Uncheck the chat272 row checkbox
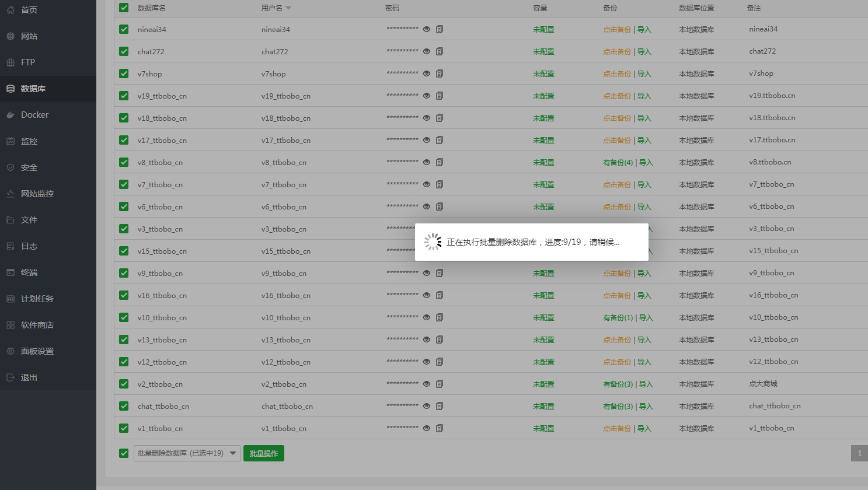Screen dimensions: 868x490 124,51
